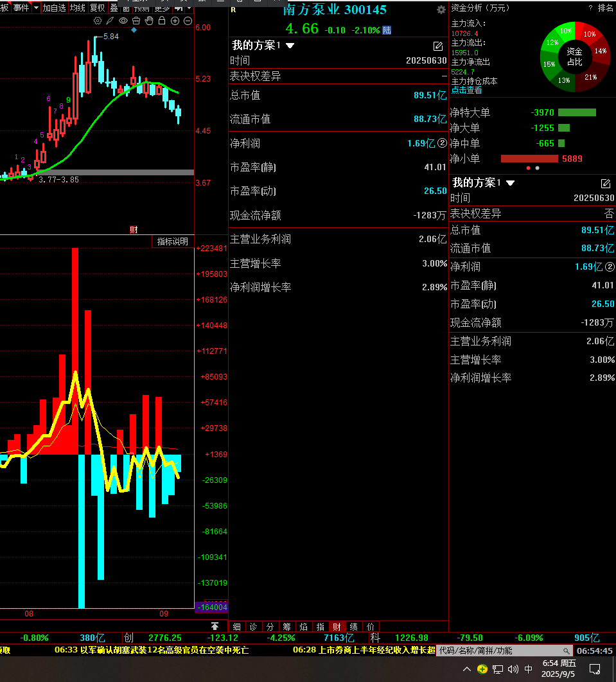
Task: Click green 360 tray icon in taskbar
Action: (x=482, y=669)
